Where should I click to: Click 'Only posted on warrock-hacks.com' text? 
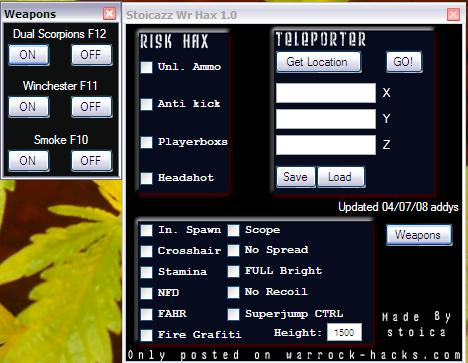[x=295, y=355]
